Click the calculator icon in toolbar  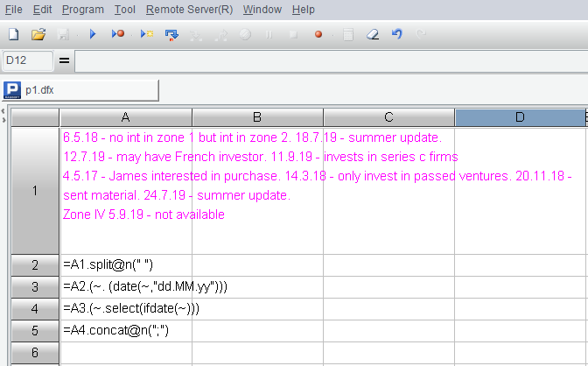click(347, 34)
